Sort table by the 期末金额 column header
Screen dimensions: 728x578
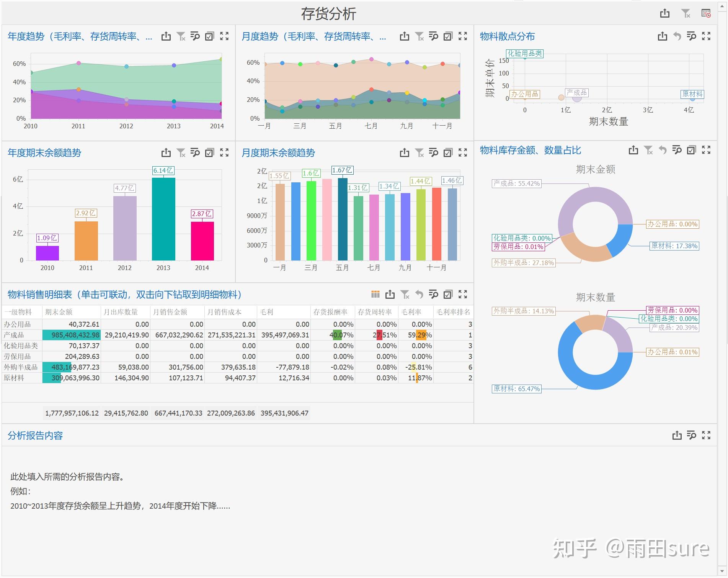72,312
